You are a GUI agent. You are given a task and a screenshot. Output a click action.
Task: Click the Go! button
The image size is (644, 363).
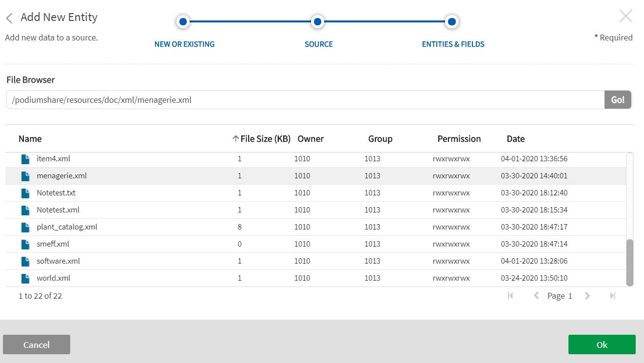coord(618,99)
